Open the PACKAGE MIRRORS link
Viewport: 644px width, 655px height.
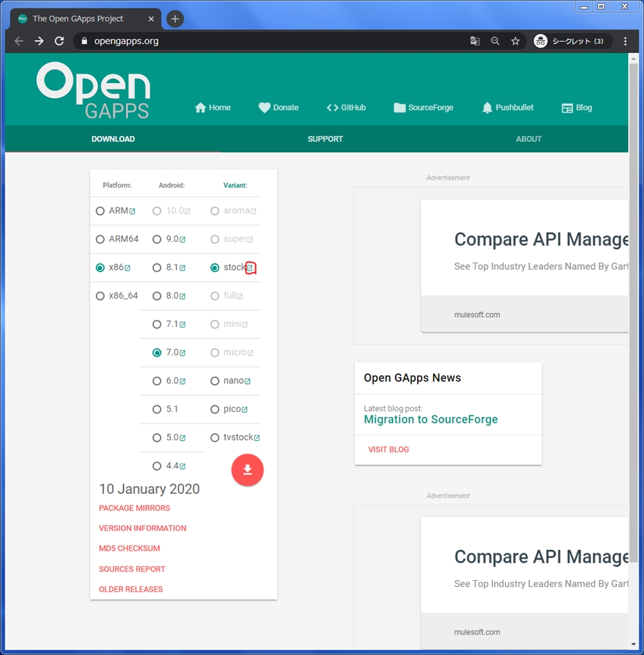pyautogui.click(x=134, y=509)
